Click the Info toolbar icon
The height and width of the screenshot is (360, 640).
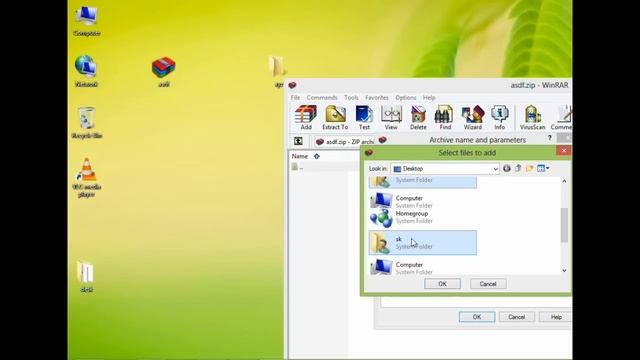500,118
